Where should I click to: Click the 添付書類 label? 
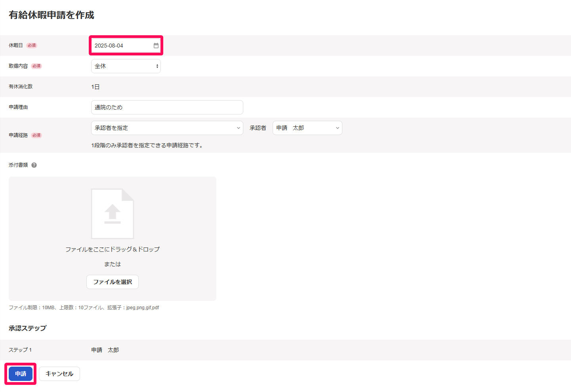[18, 165]
